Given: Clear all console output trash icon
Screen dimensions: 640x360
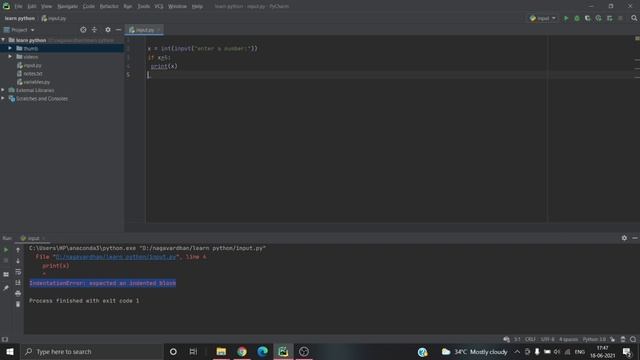Looking at the screenshot, I should (18, 304).
